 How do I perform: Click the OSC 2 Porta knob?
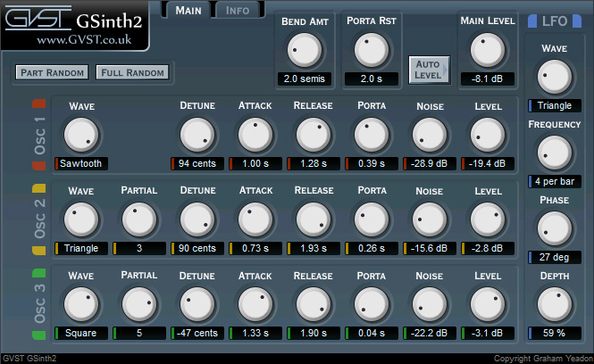(372, 219)
